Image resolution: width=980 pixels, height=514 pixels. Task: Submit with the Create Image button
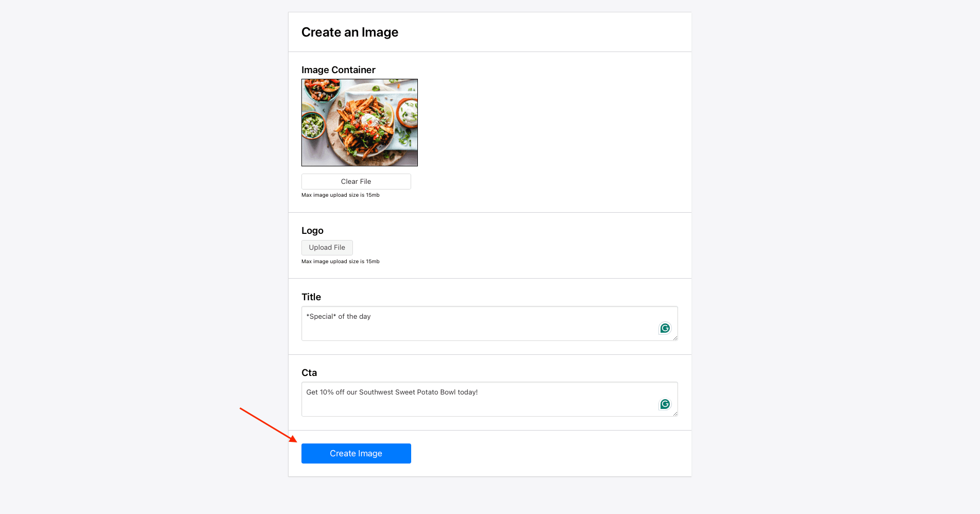click(x=356, y=453)
